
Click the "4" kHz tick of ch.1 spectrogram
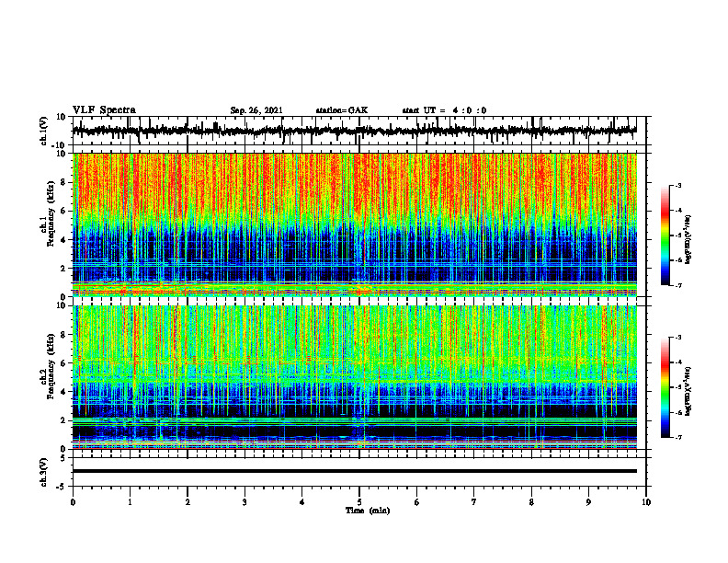(x=63, y=240)
